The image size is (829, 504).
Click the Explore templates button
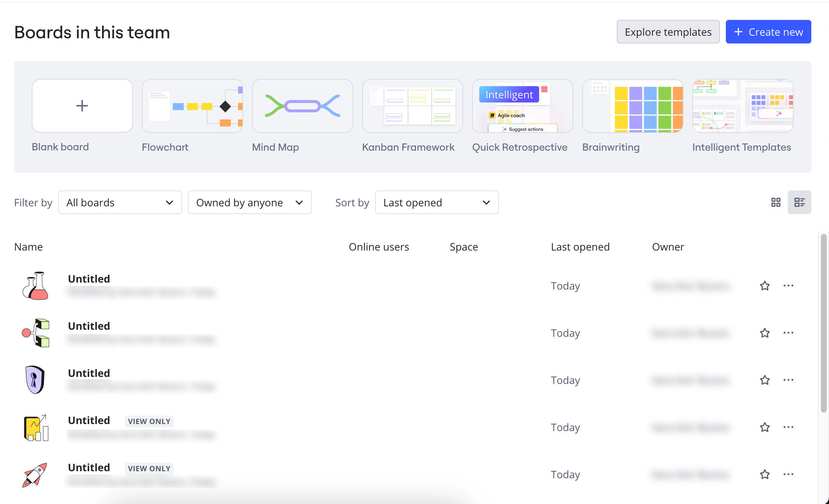pyautogui.click(x=668, y=32)
